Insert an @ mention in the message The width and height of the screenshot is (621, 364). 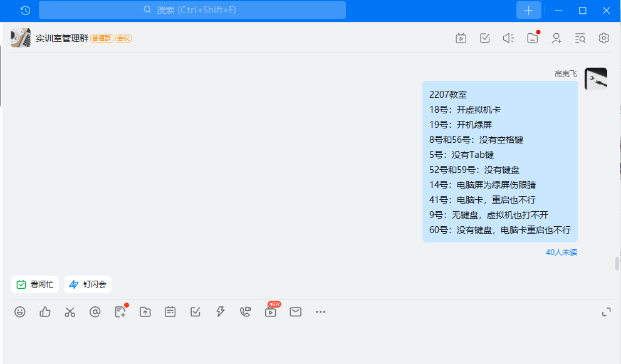(x=95, y=311)
